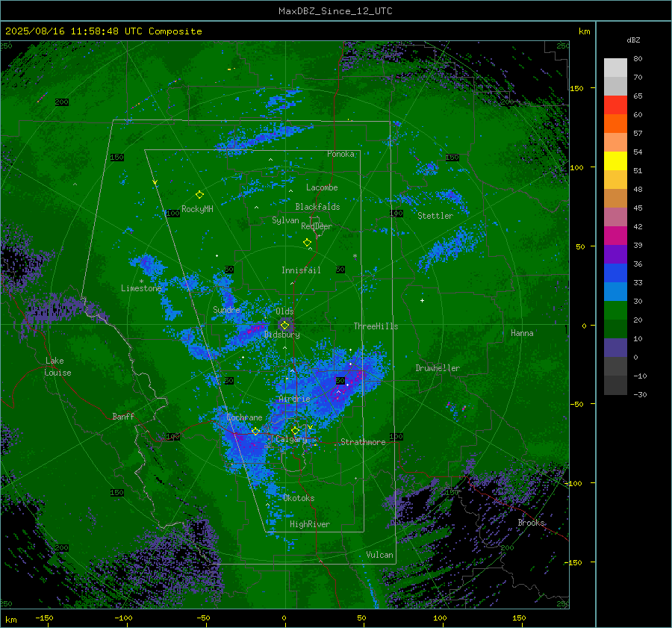Click the Stettler city label

point(435,216)
